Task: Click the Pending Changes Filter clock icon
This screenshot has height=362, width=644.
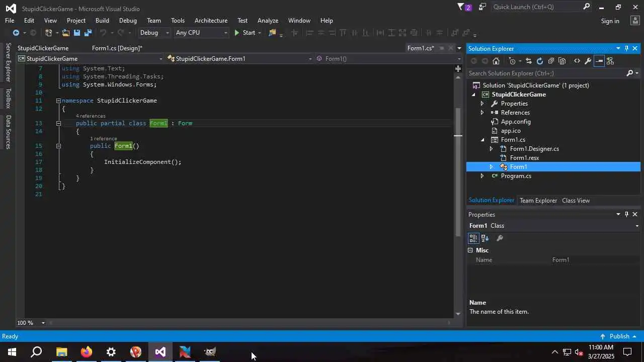Action: 512,61
